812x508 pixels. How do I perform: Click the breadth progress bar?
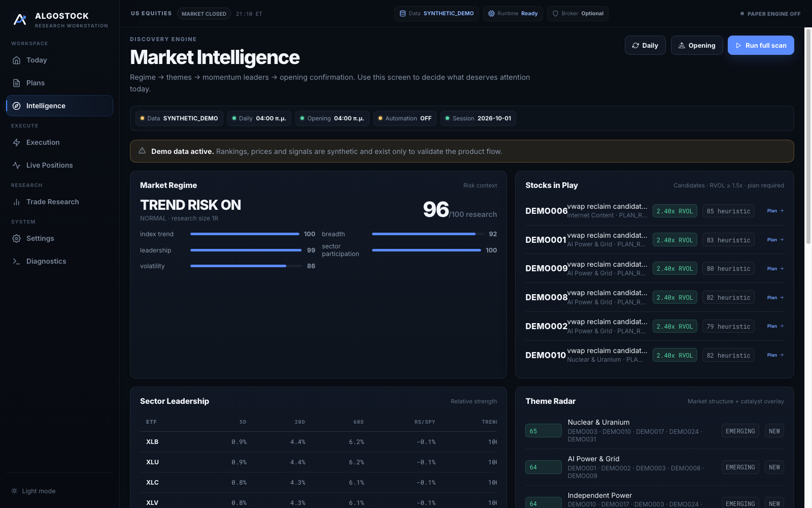[427, 234]
